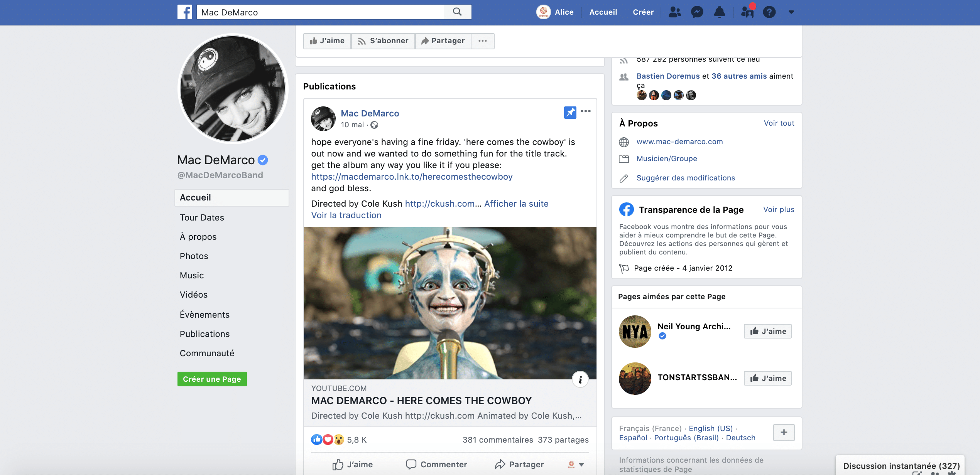The height and width of the screenshot is (475, 980).
Task: Click the search magnifier button
Action: (x=457, y=12)
